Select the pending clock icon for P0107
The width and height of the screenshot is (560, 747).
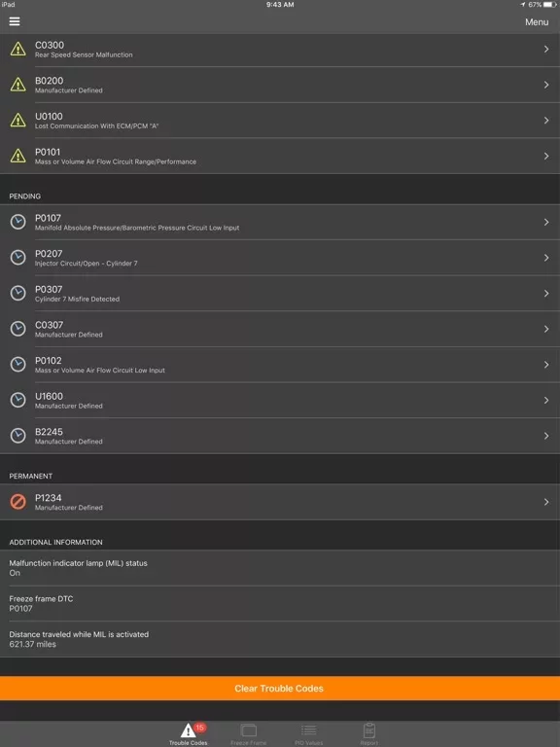18,222
